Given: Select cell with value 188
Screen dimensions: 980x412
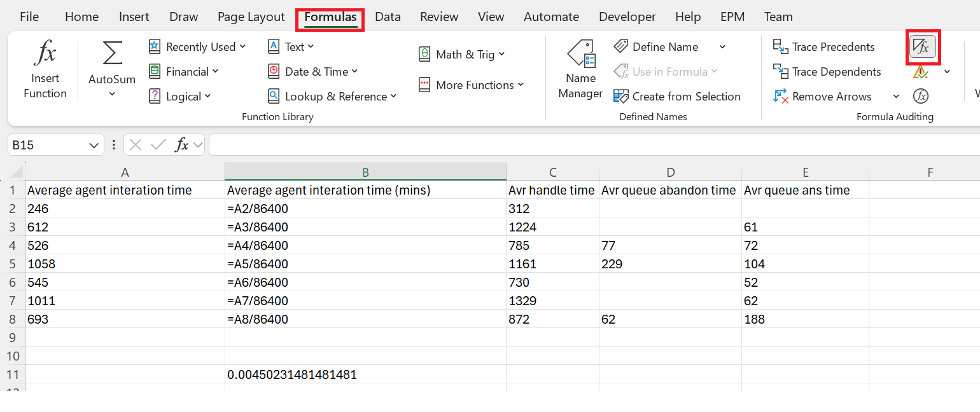Looking at the screenshot, I should [x=805, y=319].
